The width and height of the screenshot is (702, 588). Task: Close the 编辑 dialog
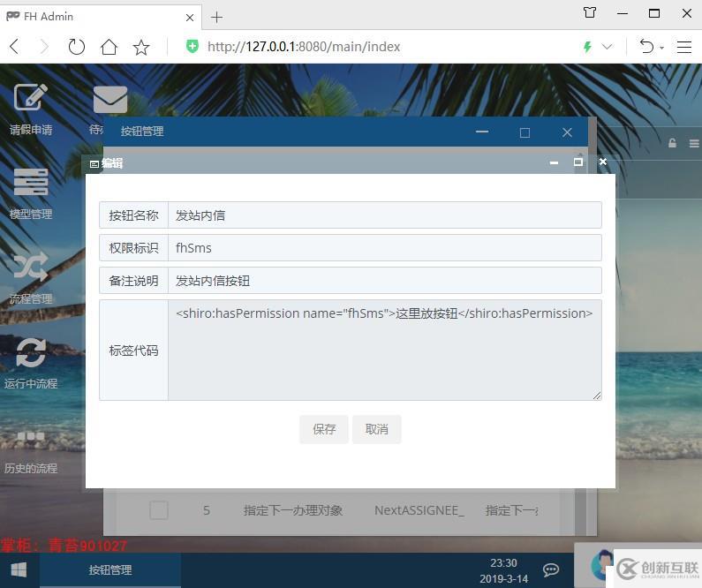click(602, 162)
